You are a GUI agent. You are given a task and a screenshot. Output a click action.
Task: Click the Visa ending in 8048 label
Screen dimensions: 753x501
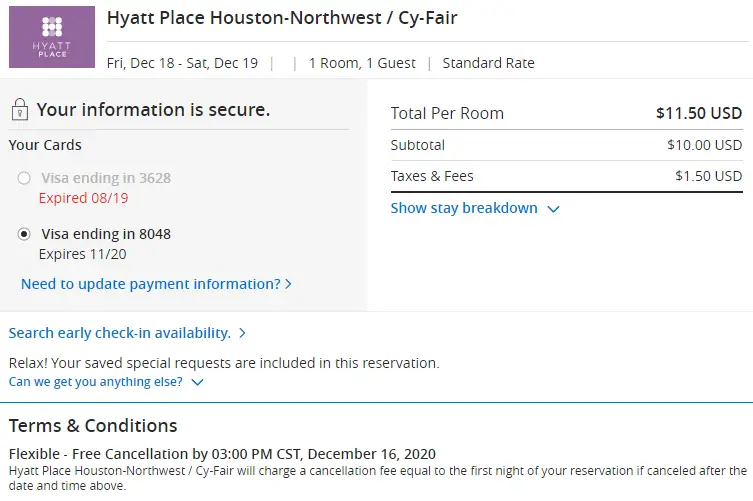105,234
